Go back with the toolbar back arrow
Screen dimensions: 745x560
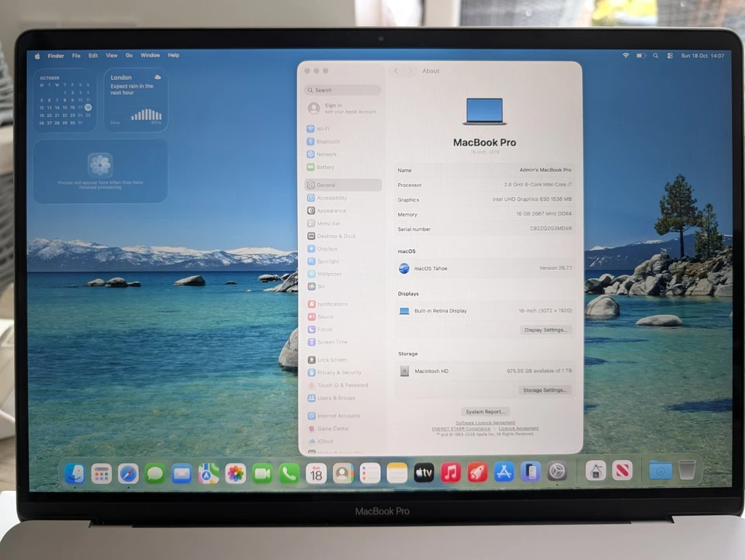tap(396, 71)
